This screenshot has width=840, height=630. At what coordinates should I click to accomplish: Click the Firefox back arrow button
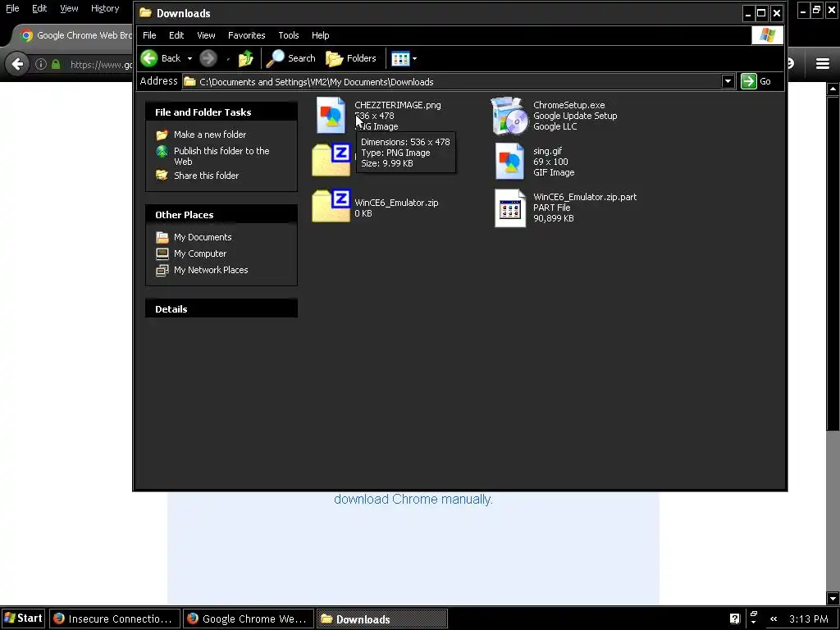tap(17, 64)
